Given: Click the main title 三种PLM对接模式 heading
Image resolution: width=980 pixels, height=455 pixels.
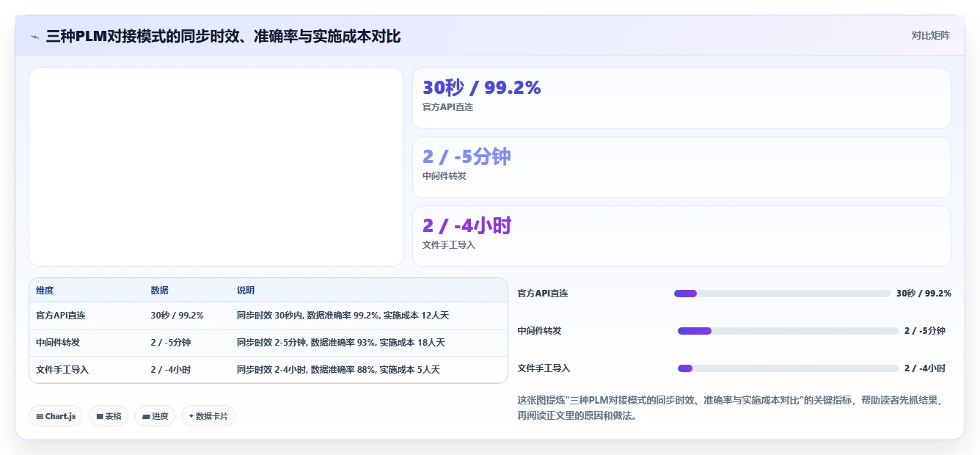Looking at the screenshot, I should pos(224,36).
